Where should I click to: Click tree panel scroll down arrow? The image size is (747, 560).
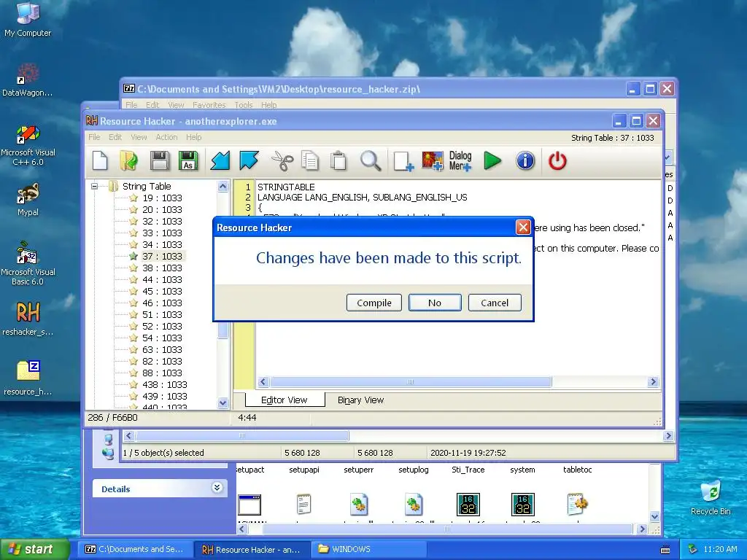coord(222,402)
